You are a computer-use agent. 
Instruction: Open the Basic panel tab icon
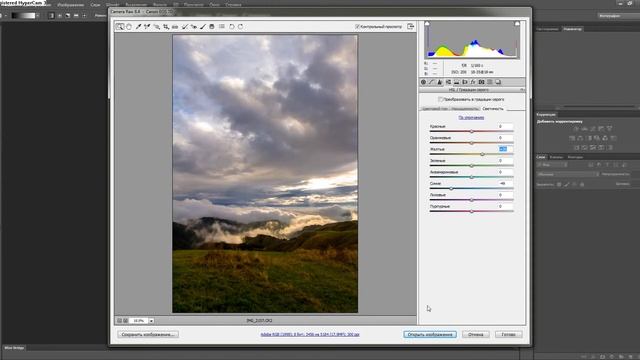pos(424,82)
